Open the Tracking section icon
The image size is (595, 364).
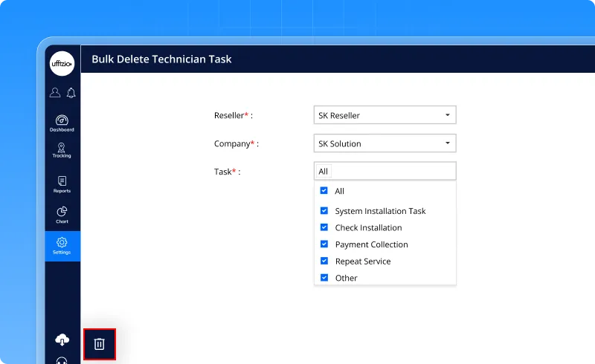pos(62,151)
